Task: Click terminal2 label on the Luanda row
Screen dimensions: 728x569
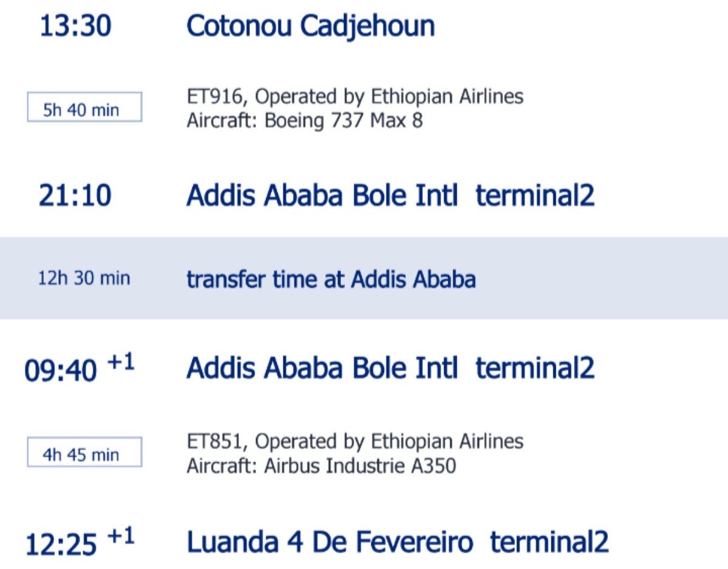Action: click(x=549, y=542)
